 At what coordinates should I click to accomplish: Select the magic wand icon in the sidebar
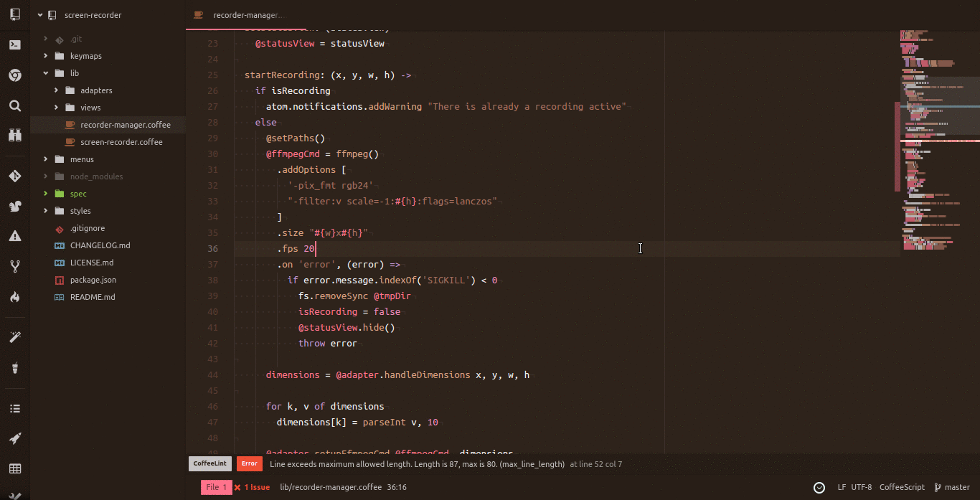tap(14, 336)
